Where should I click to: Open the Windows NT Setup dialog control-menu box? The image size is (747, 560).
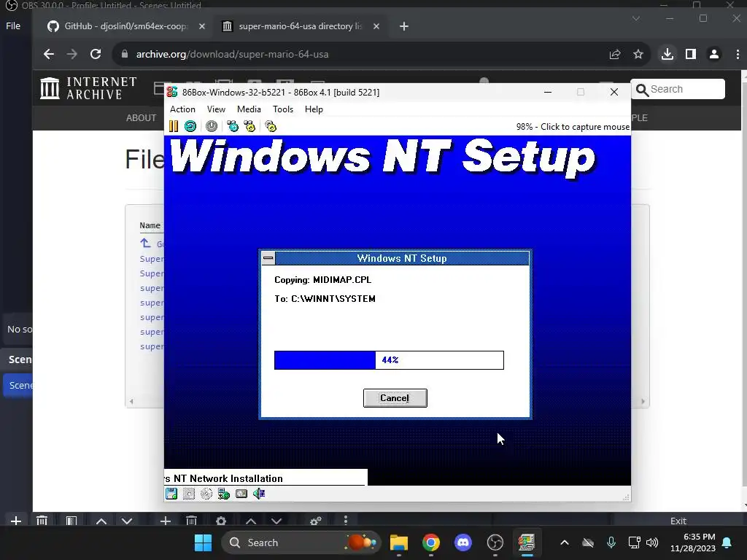click(268, 258)
